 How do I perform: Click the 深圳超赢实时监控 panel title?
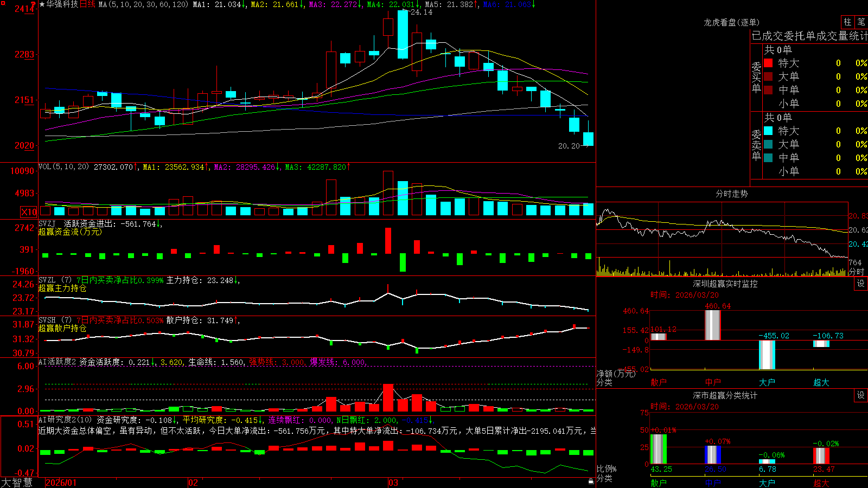(725, 284)
